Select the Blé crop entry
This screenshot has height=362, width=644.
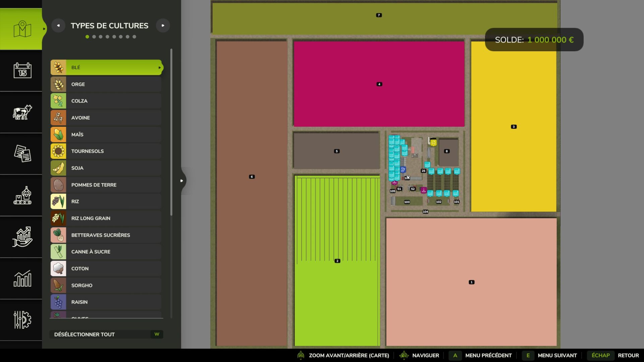[106, 67]
